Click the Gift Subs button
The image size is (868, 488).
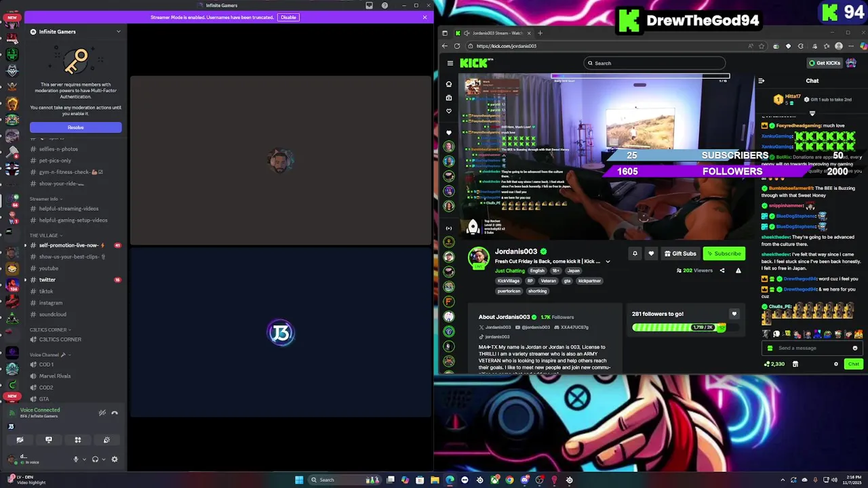pos(680,253)
